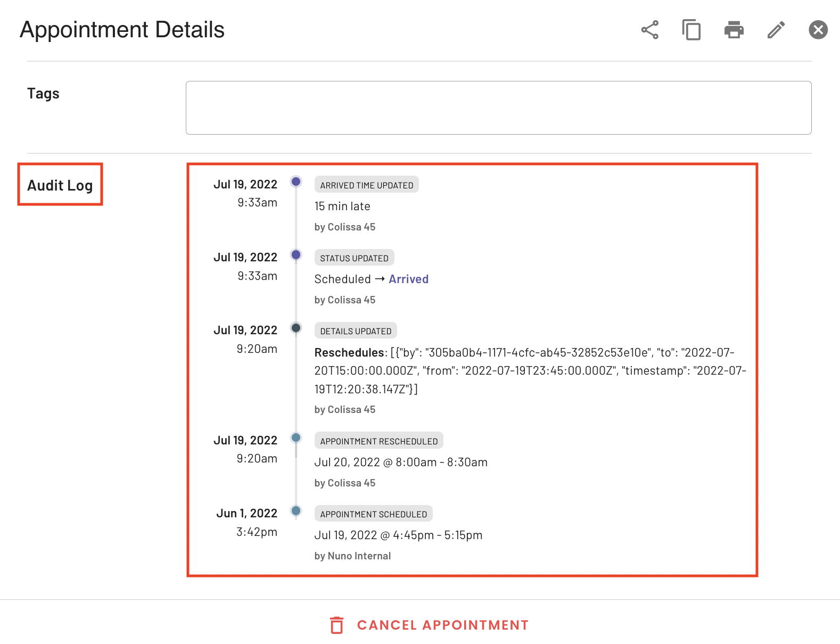Click the trash icon beside Cancel Appointment
840x644 pixels.
tap(336, 625)
